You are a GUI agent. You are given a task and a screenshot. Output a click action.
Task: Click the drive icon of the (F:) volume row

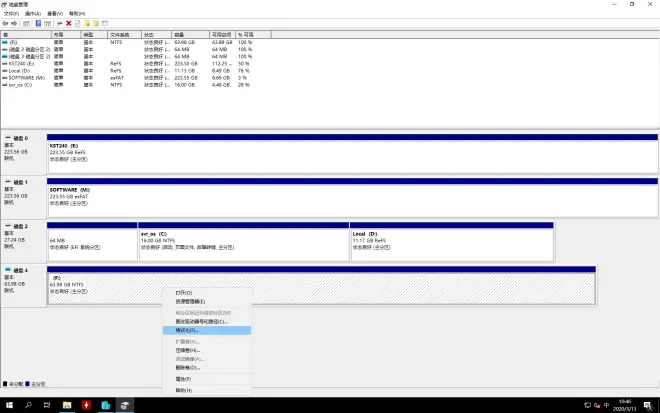pos(5,43)
